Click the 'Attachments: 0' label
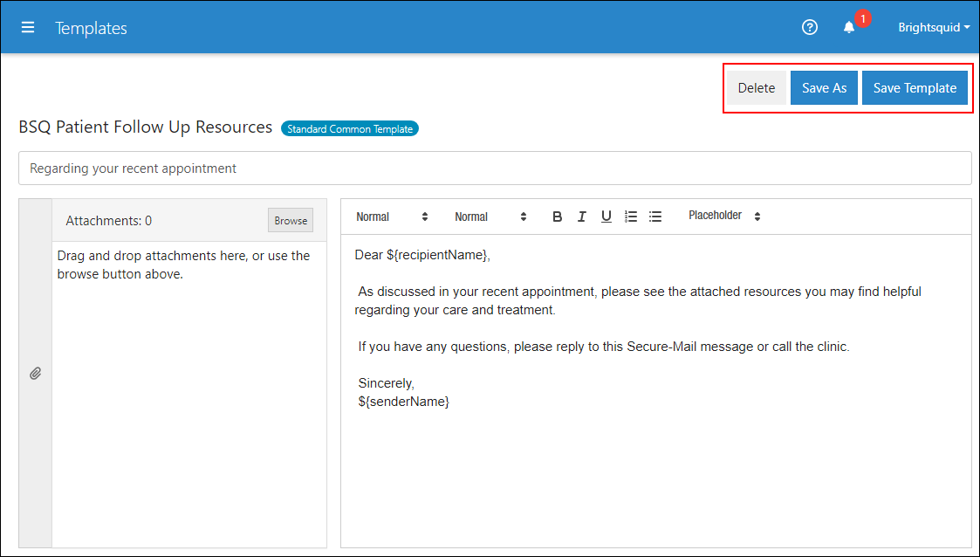This screenshot has width=980, height=557. tap(109, 221)
